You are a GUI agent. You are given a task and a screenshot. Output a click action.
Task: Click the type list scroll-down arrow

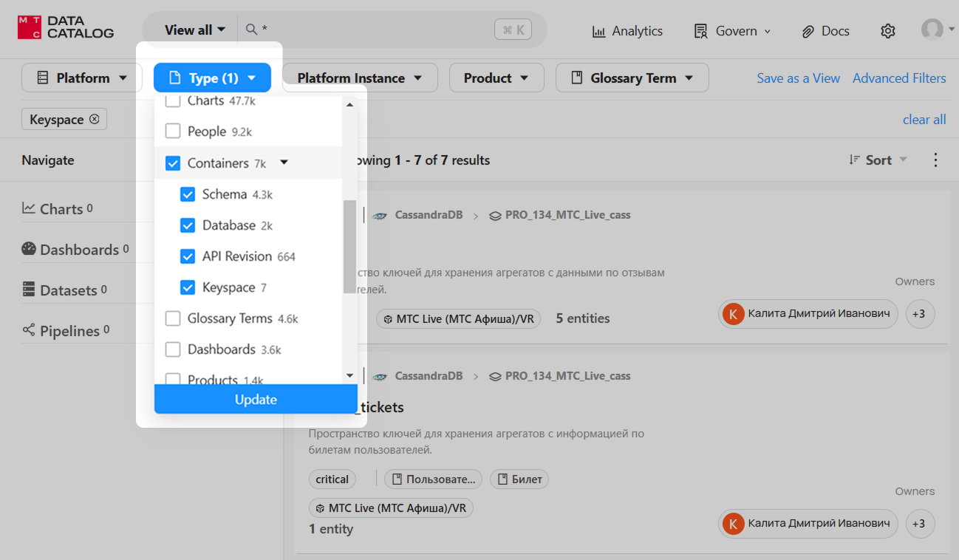click(349, 375)
